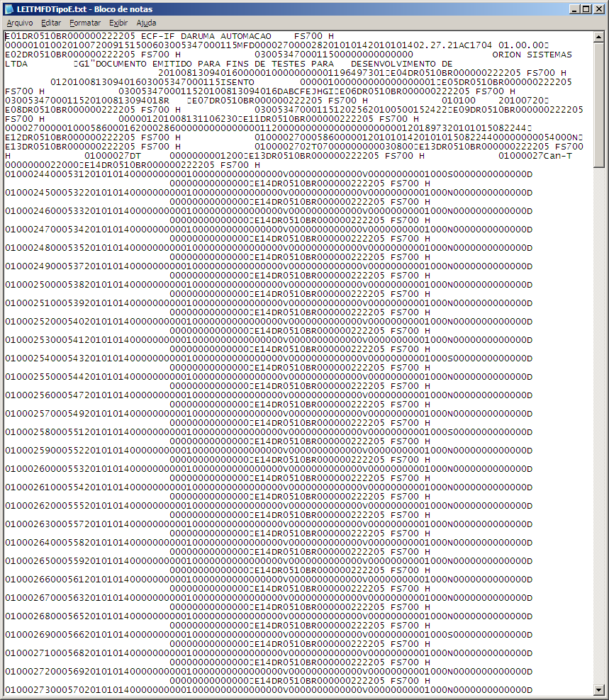Open the Exibir menu

[118, 23]
